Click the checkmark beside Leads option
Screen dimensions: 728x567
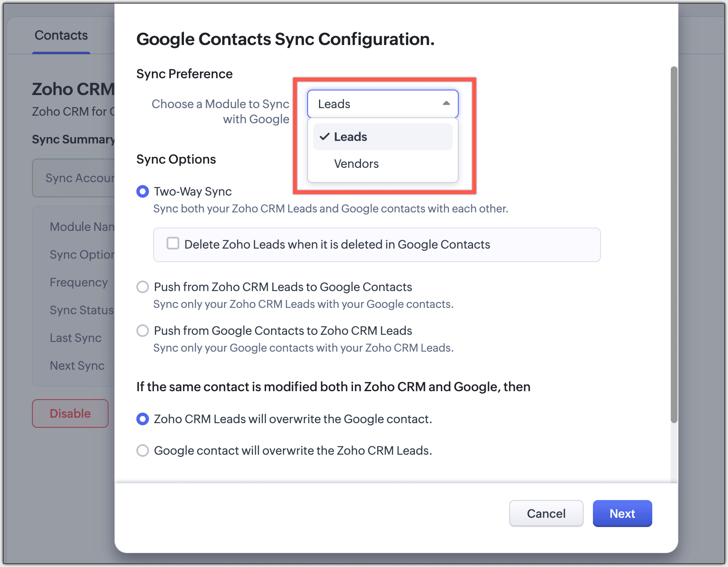point(324,137)
